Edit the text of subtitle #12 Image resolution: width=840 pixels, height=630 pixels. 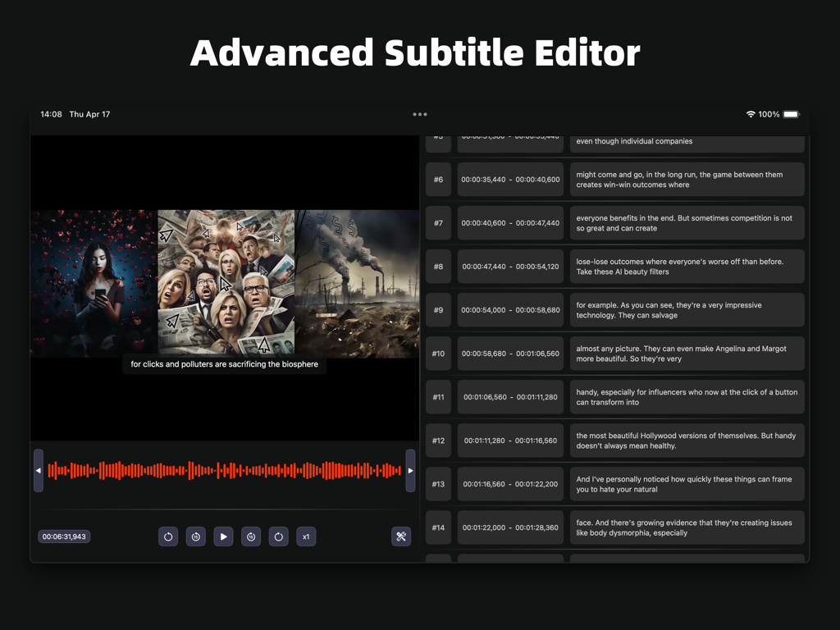coord(687,441)
